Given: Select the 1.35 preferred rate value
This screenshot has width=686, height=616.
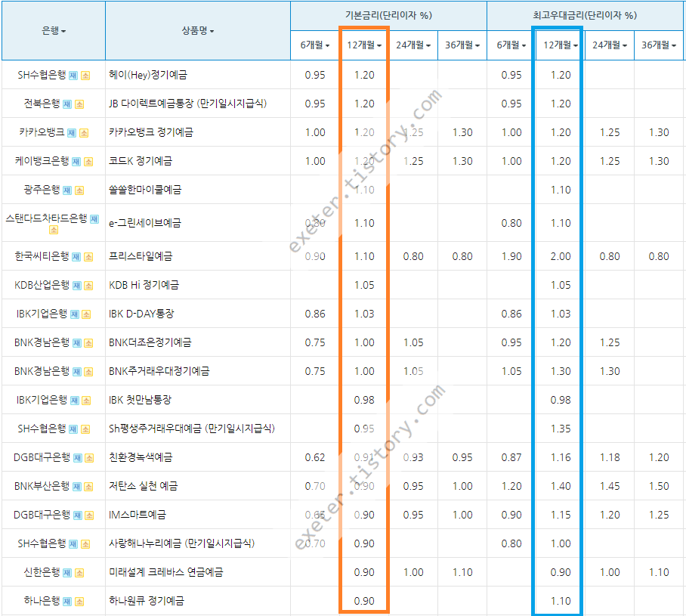Looking at the screenshot, I should pos(561,429).
